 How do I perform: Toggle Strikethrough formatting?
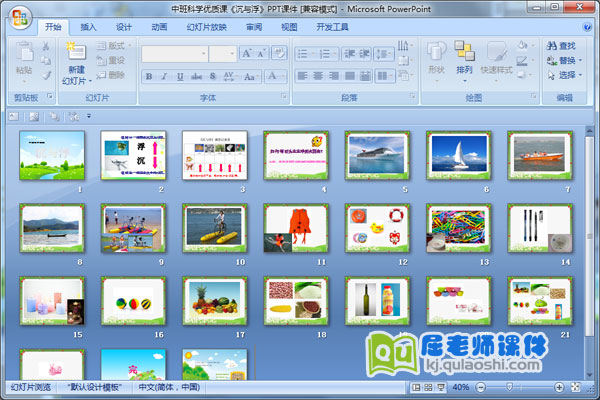point(196,77)
